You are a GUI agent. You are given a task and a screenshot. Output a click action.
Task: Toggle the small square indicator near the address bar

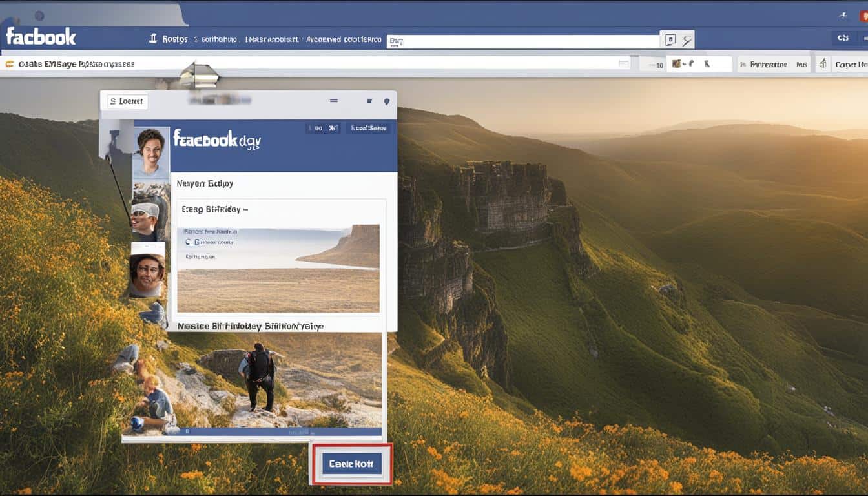tap(623, 63)
